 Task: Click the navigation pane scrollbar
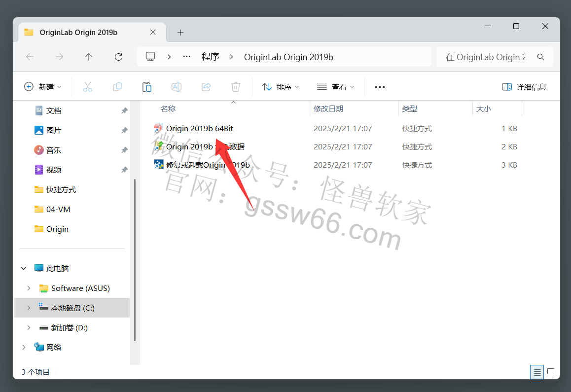click(x=135, y=260)
